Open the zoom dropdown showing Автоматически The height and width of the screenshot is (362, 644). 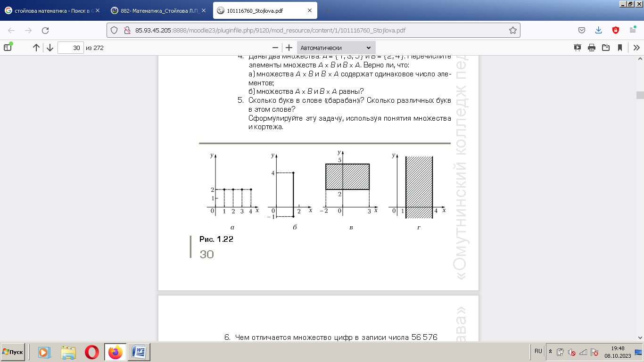tap(336, 48)
